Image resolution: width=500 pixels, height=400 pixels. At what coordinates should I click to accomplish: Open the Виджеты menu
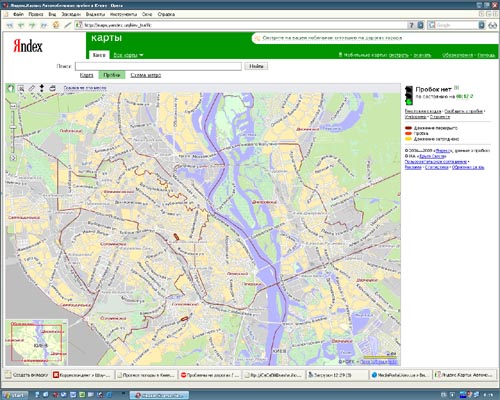(95, 14)
